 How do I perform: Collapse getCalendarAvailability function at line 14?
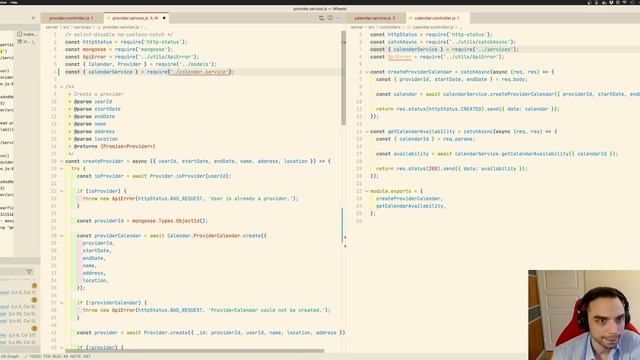(x=367, y=131)
